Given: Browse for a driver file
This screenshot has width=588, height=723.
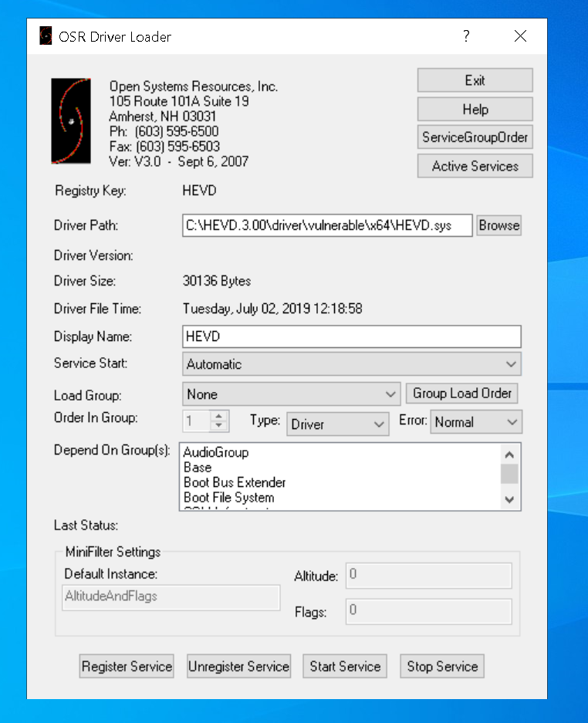Looking at the screenshot, I should [x=499, y=225].
